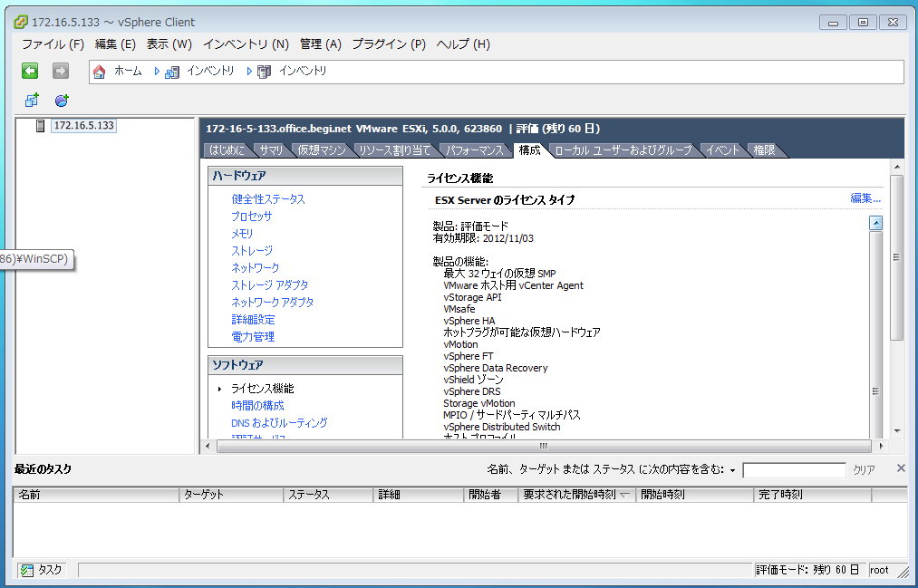Switch to the サマリ tab
The width and height of the screenshot is (918, 588).
tap(271, 150)
